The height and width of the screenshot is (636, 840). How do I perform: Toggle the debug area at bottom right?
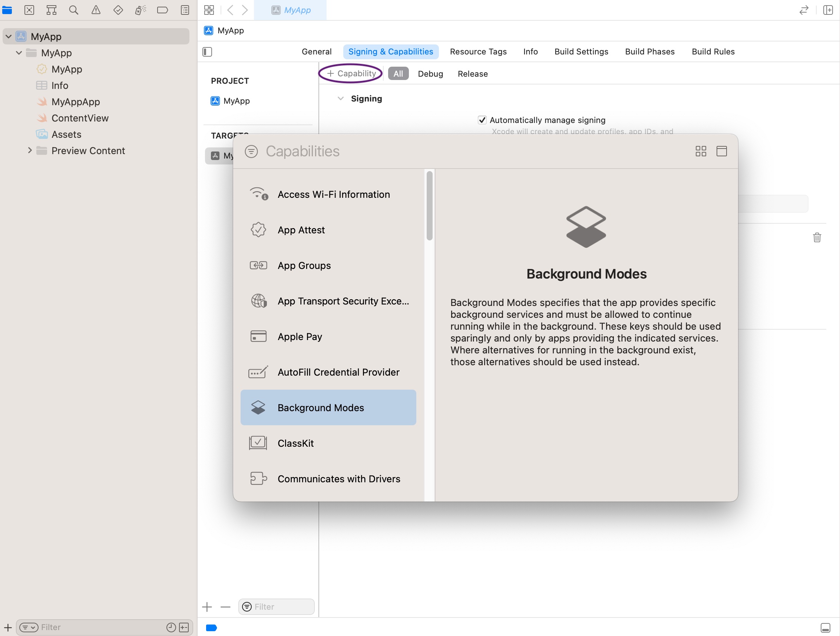tap(825, 627)
